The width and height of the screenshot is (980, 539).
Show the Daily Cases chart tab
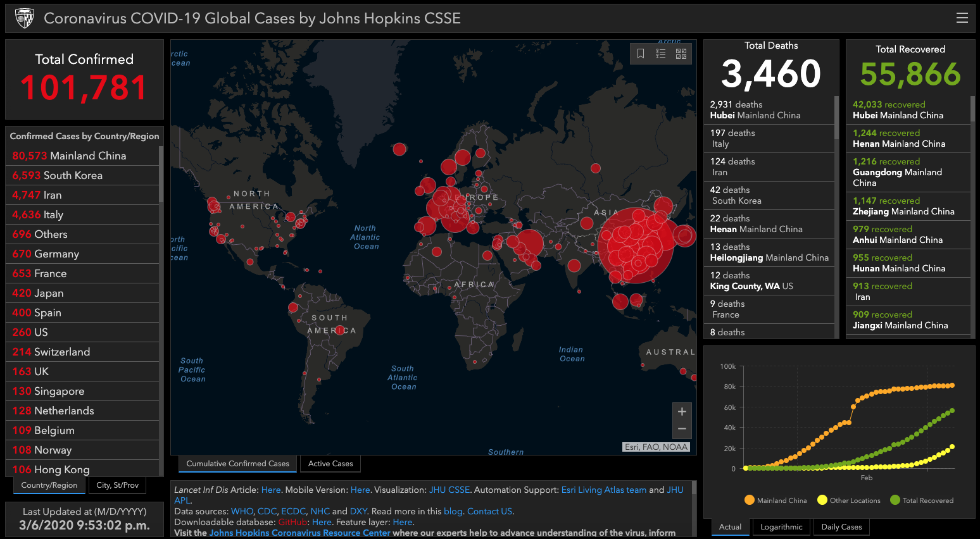pyautogui.click(x=841, y=527)
